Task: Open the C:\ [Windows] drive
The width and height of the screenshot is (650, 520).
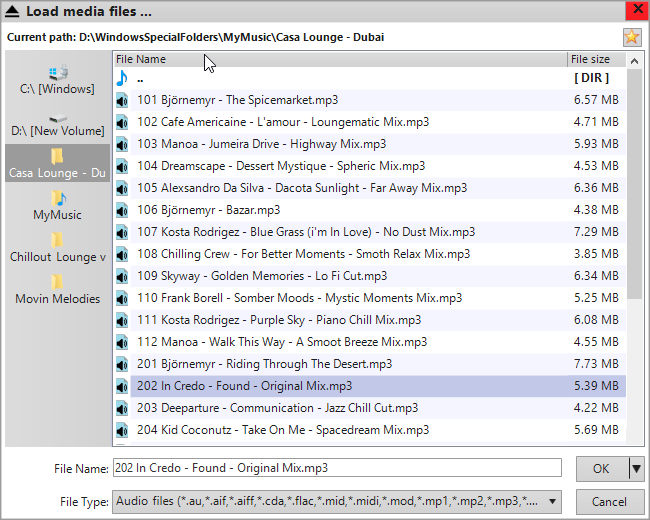Action: (57, 80)
